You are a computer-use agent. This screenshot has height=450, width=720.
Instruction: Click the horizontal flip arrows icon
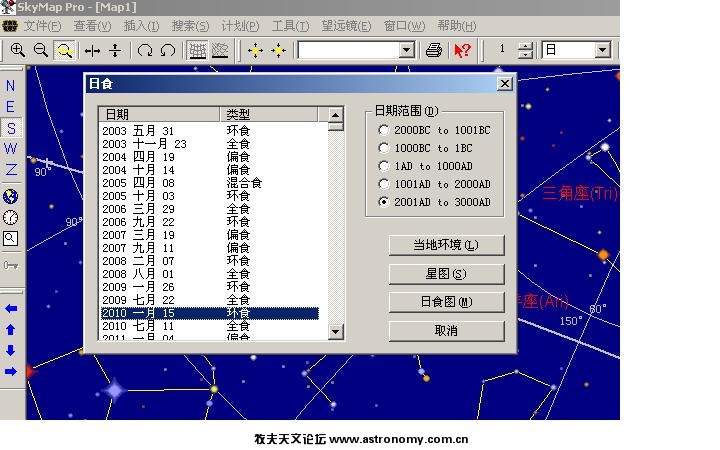[x=92, y=51]
